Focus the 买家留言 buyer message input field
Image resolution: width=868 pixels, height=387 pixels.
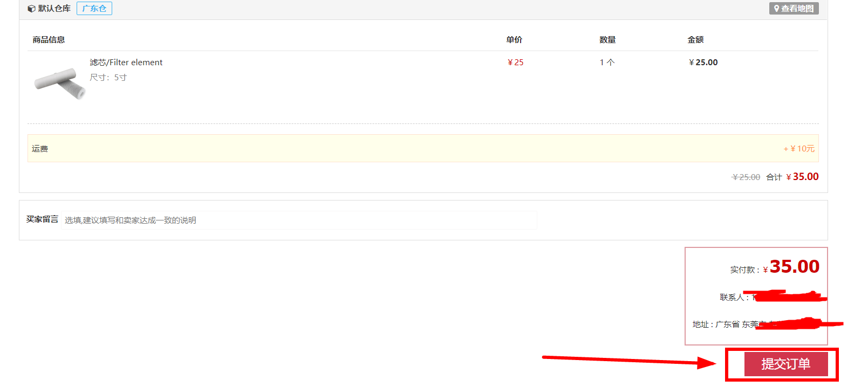tap(299, 220)
